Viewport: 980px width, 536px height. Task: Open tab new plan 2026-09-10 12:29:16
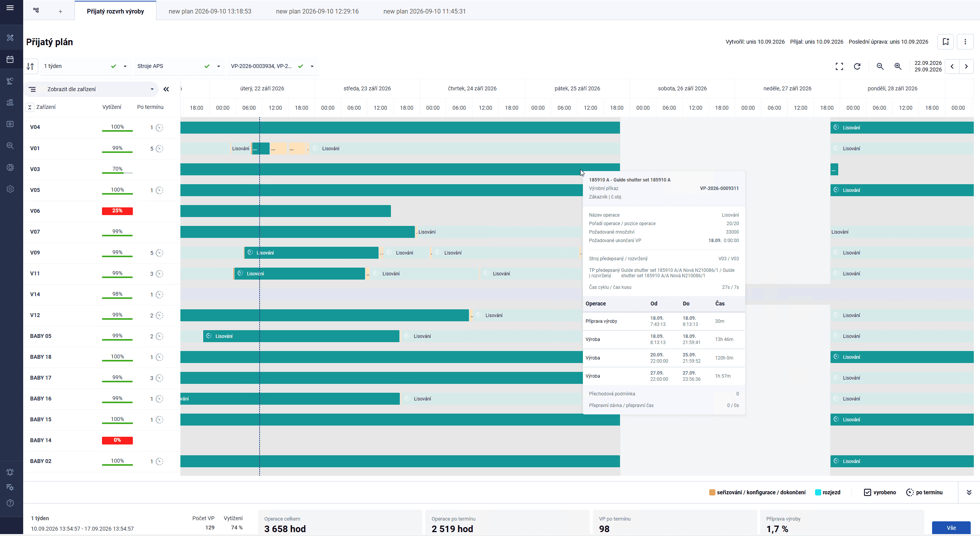tap(317, 11)
